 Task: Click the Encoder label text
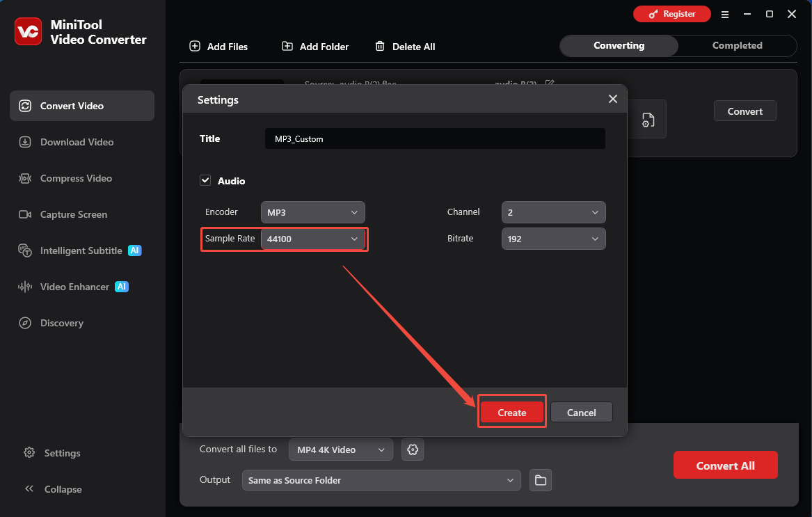pyautogui.click(x=221, y=212)
